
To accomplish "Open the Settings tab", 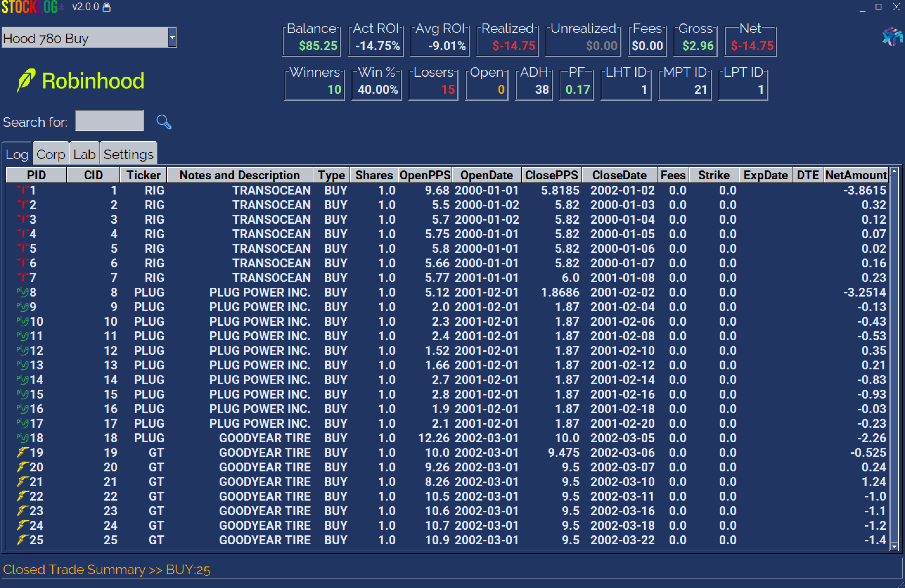I will pyautogui.click(x=128, y=154).
